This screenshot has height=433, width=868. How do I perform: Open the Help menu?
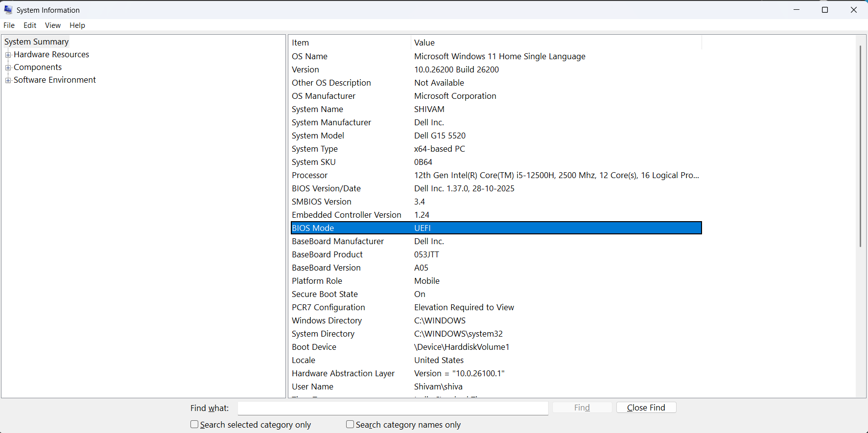(77, 25)
